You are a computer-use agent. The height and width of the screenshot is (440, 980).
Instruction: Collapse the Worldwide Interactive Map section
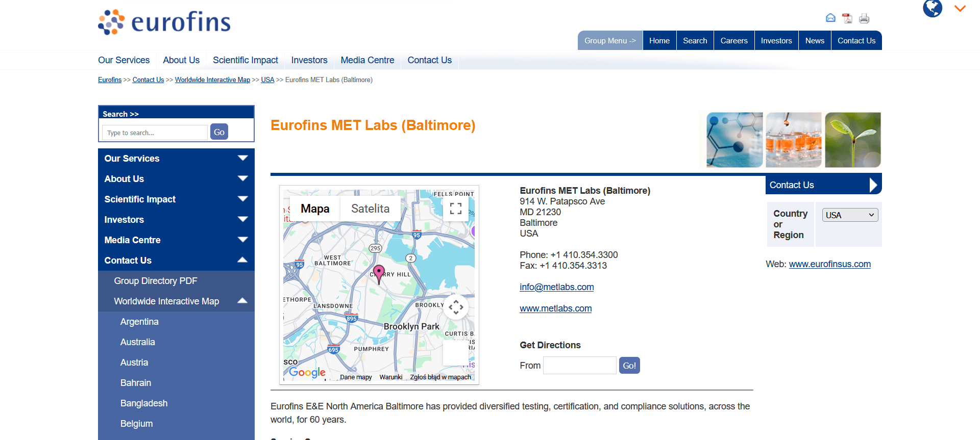point(242,301)
